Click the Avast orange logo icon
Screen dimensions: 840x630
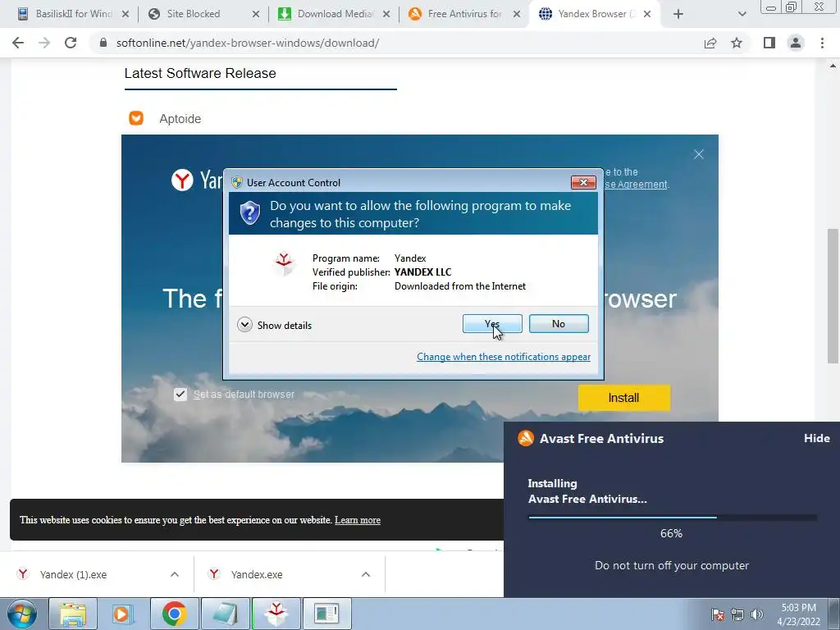tap(526, 438)
